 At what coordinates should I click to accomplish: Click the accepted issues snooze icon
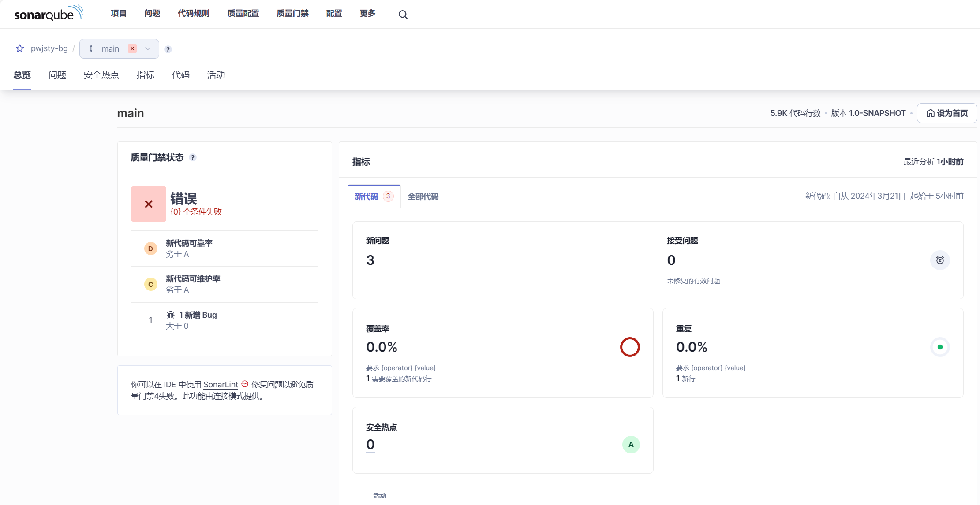coord(940,260)
